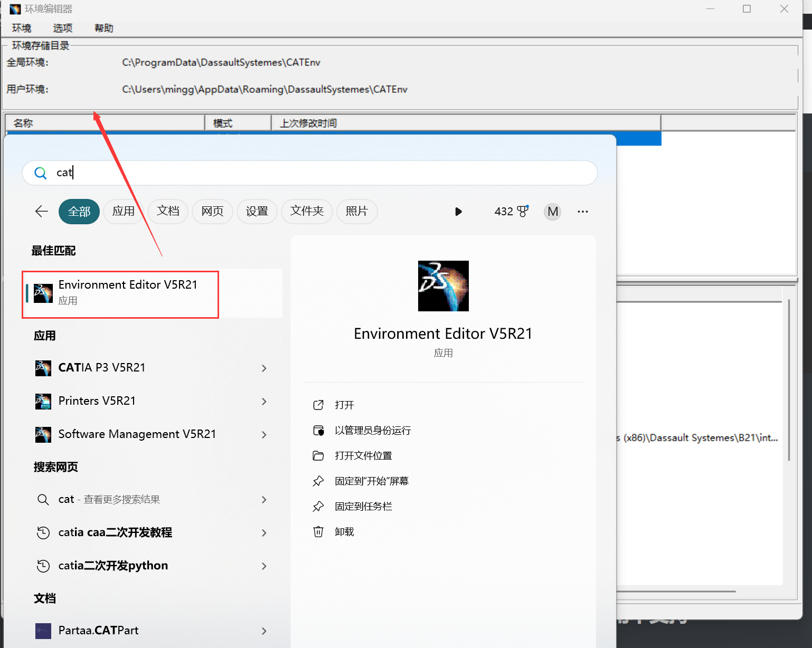Expand catia caa二次开发教程 chevron
Screen dimensions: 812x648
tap(265, 533)
